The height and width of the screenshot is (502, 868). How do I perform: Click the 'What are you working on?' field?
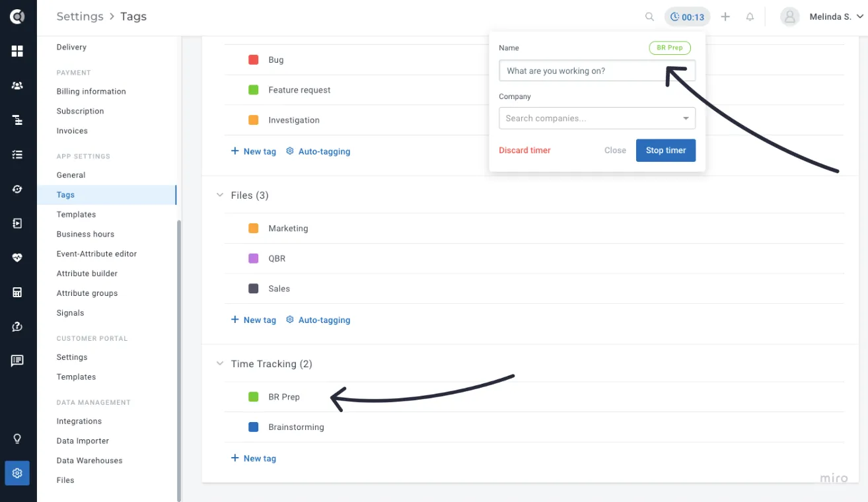point(597,71)
